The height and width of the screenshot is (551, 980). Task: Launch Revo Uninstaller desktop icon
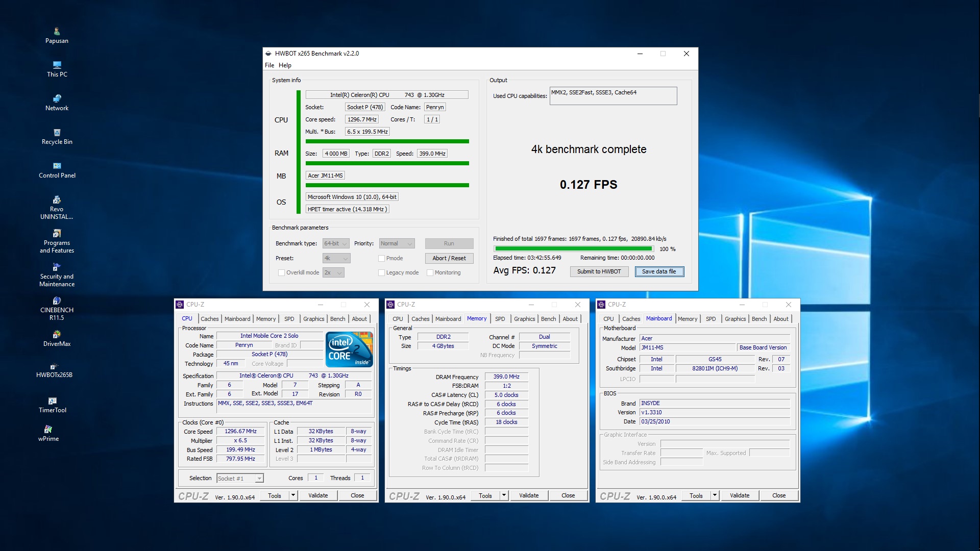click(x=57, y=208)
